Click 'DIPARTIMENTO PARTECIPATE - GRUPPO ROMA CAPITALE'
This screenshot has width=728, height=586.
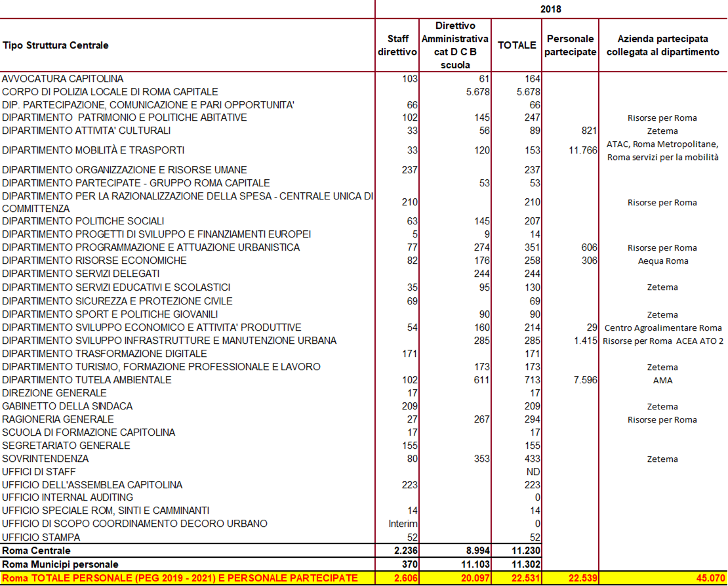click(x=136, y=182)
